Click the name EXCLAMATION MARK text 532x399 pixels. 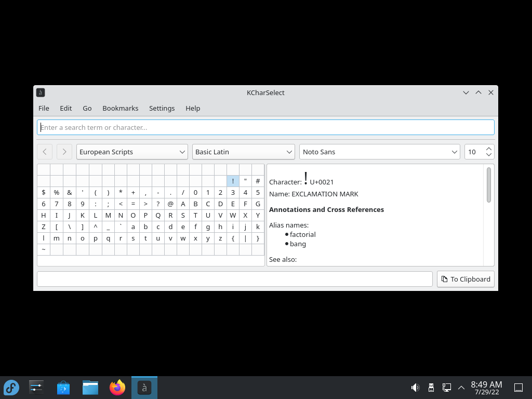pos(325,194)
